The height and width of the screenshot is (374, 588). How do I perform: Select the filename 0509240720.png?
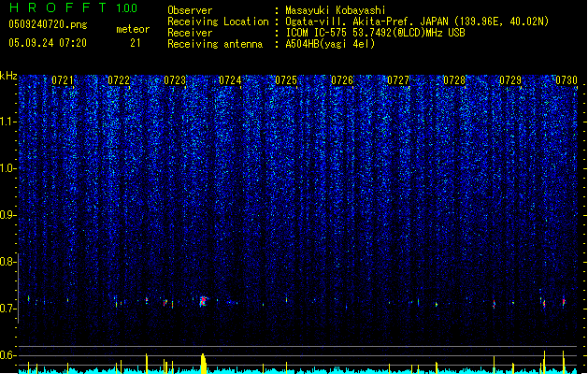pos(48,24)
